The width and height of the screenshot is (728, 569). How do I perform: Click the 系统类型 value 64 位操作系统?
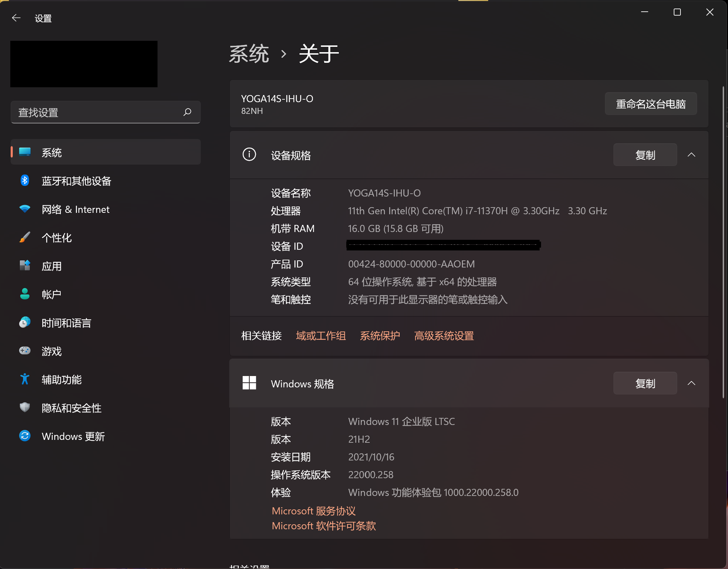(x=422, y=282)
